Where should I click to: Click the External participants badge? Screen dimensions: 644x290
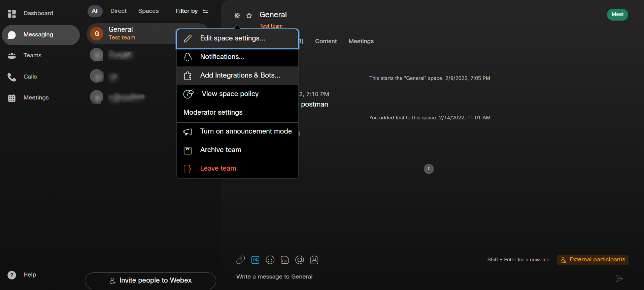tap(593, 260)
